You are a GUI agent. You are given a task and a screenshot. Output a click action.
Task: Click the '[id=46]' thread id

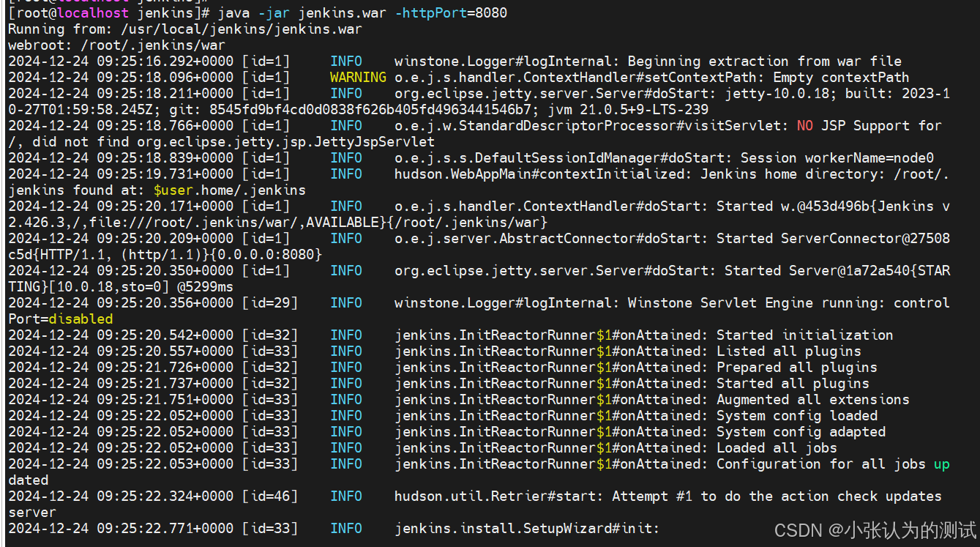[x=269, y=496]
